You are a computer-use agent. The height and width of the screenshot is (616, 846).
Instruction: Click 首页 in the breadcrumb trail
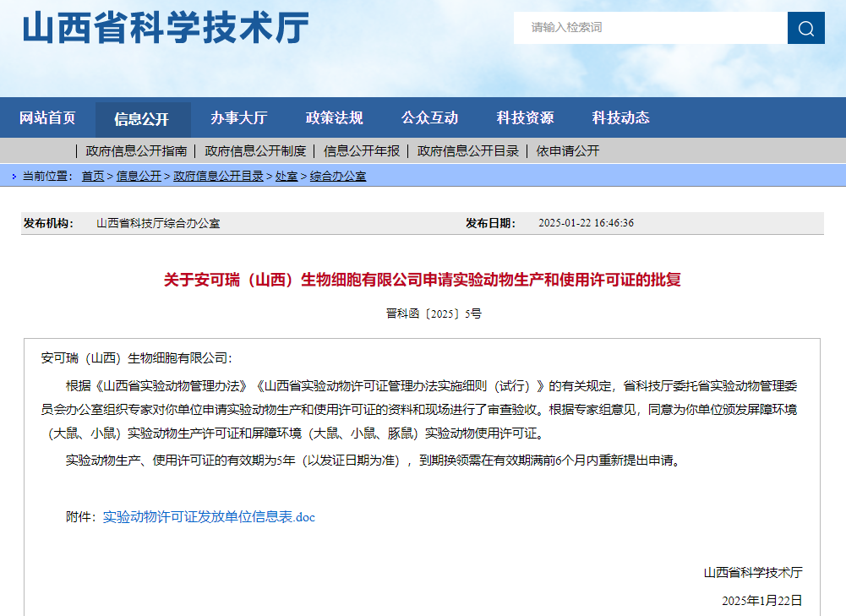coord(93,177)
